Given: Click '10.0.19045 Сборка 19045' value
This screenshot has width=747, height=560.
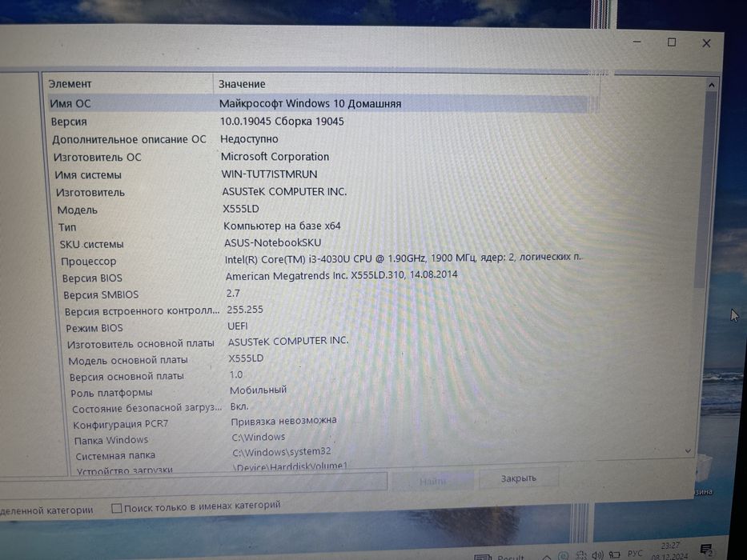Looking at the screenshot, I should click(x=282, y=122).
